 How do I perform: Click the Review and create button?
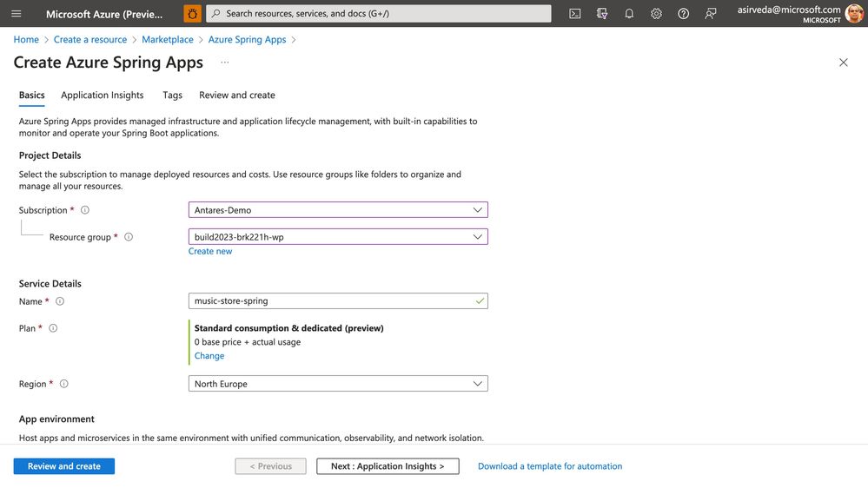pyautogui.click(x=64, y=466)
